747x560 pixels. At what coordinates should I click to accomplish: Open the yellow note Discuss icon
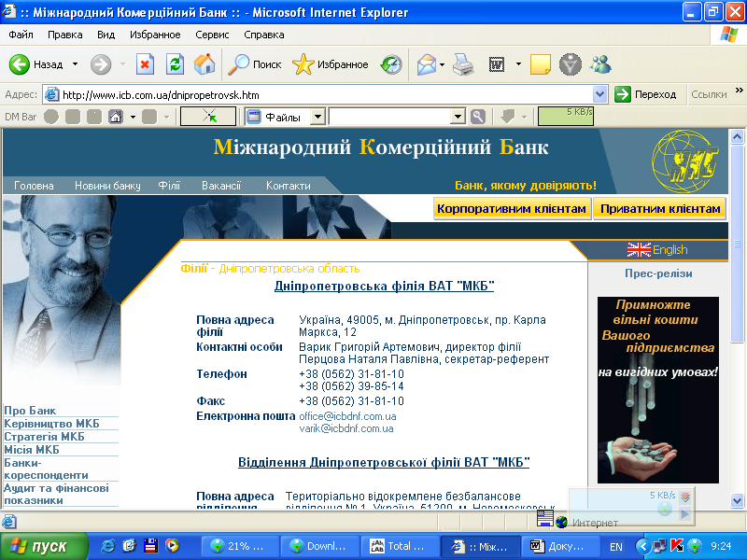541,64
